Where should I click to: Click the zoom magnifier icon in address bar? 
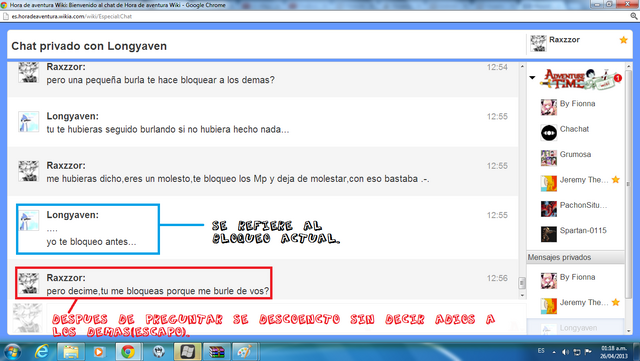pos(633,16)
